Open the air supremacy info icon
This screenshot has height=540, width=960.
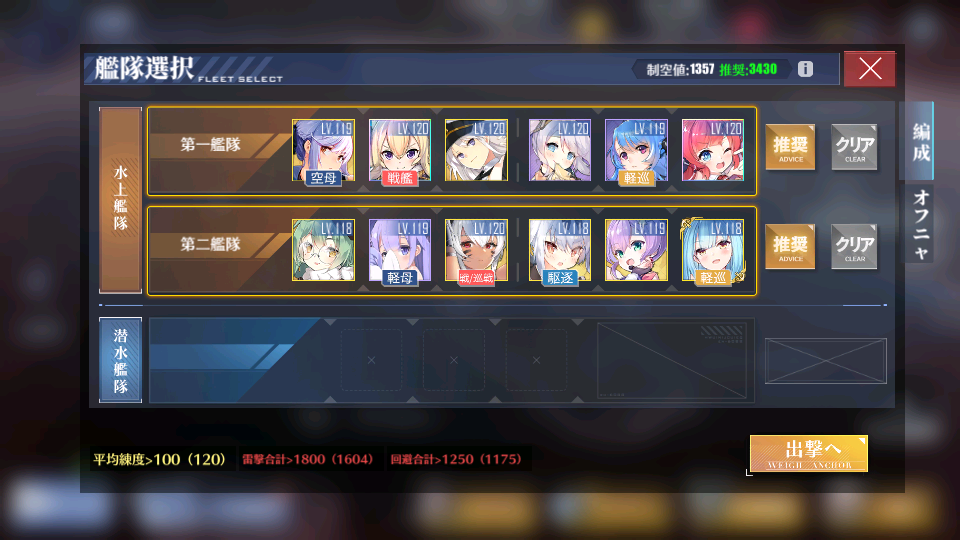[x=805, y=69]
